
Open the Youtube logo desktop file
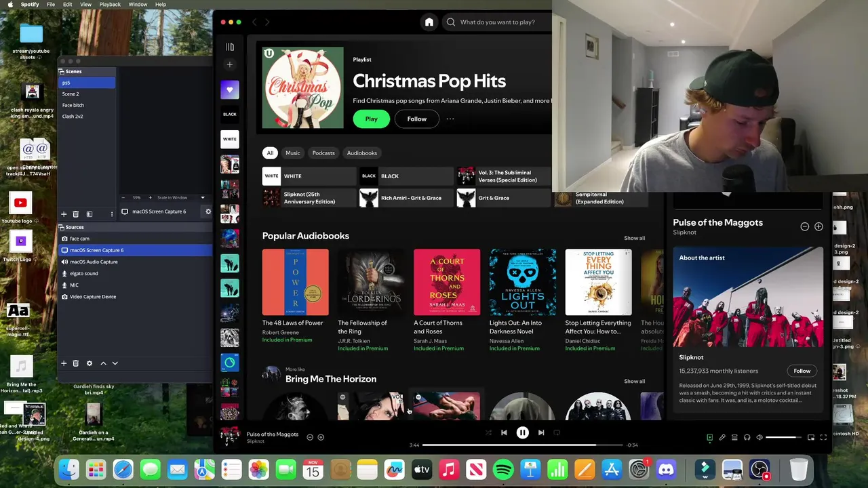(20, 207)
